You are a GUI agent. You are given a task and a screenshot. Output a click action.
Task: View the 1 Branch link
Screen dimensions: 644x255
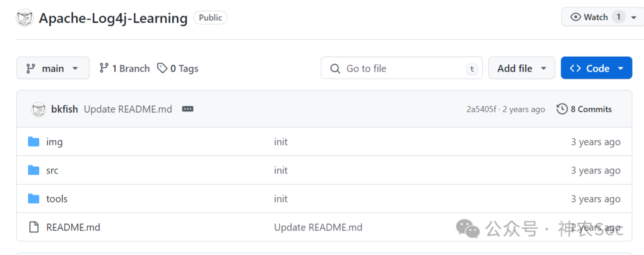click(125, 68)
